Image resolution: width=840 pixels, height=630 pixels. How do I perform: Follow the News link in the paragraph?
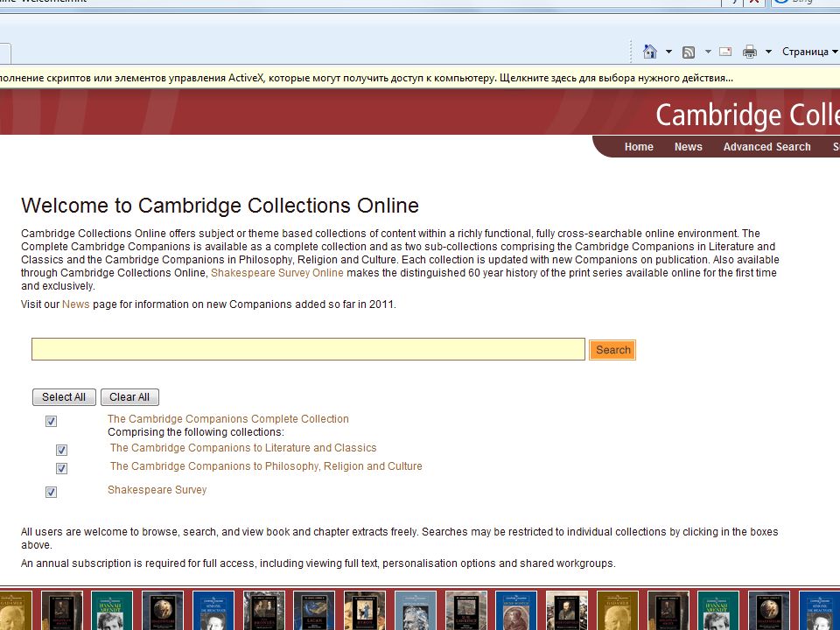tap(75, 304)
